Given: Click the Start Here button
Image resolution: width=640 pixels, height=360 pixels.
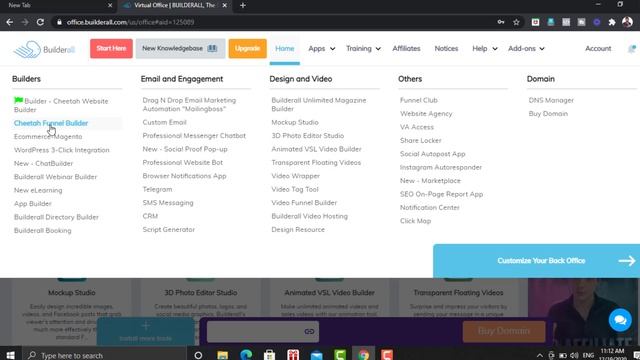Looking at the screenshot, I should click(x=111, y=48).
